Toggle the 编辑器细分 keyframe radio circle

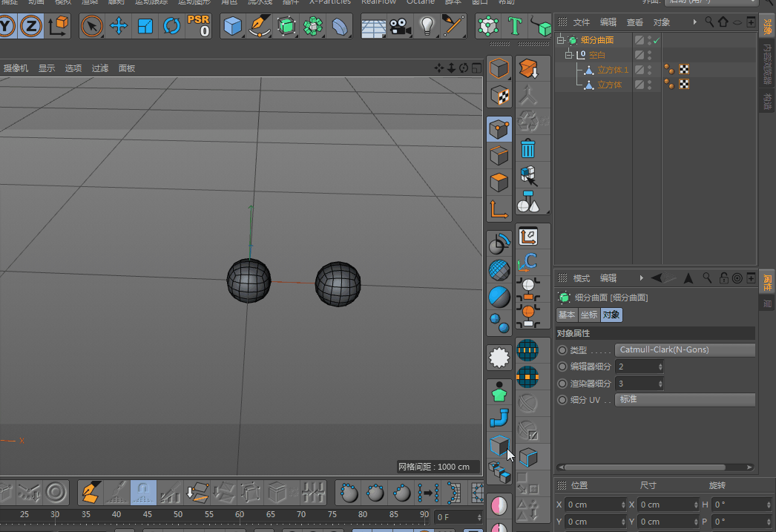562,367
